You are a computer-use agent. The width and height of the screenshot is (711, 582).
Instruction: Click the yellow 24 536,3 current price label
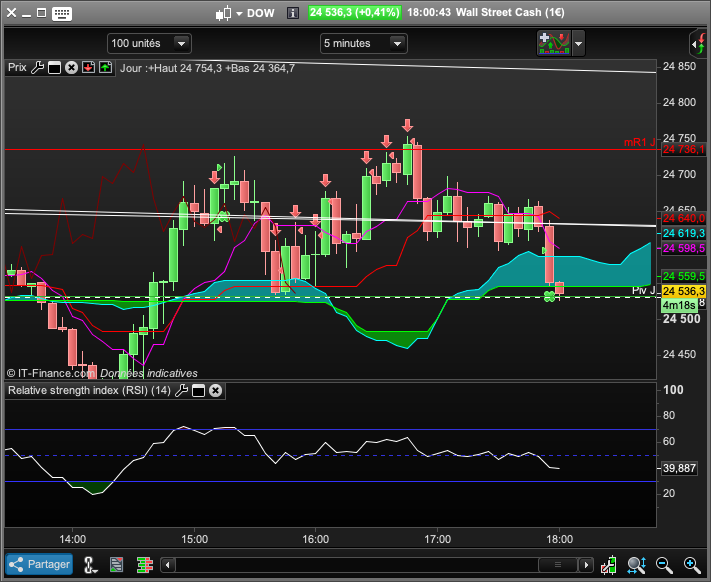[683, 291]
